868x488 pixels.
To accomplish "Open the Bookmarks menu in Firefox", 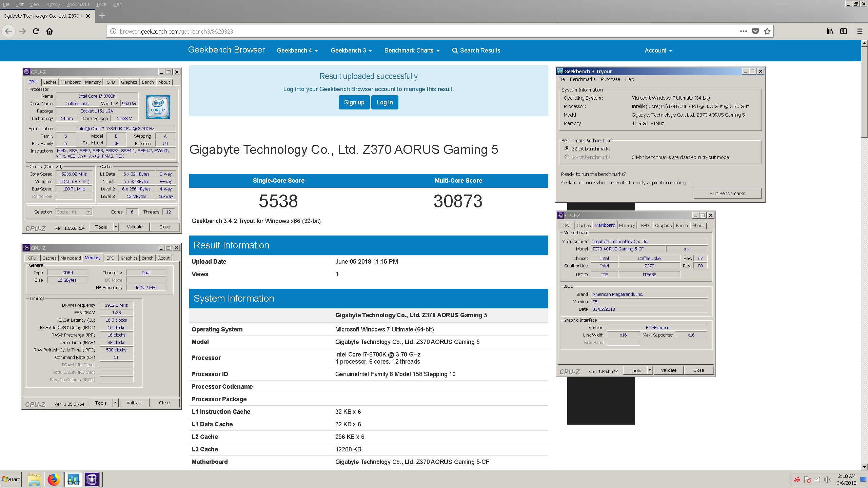I will (x=78, y=4).
